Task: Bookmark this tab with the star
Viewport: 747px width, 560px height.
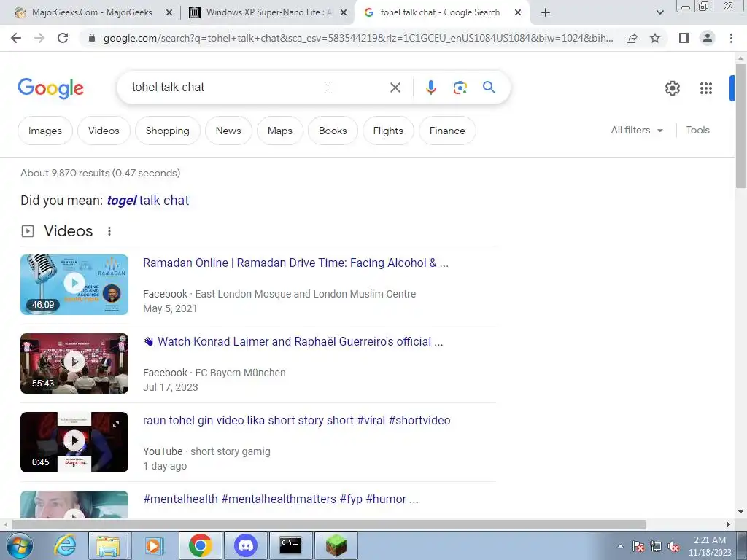Action: [655, 38]
